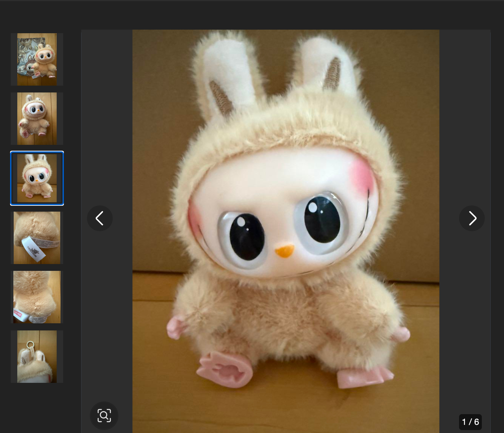The image size is (504, 433).
Task: Open thumbnail showing the white sewn-in tag
Action: coord(37,238)
